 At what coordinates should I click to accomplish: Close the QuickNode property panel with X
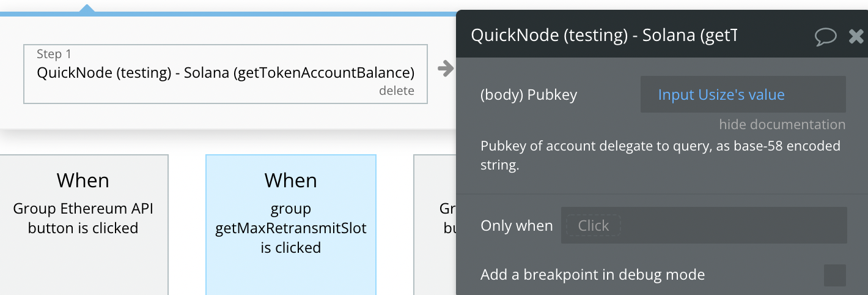(856, 37)
